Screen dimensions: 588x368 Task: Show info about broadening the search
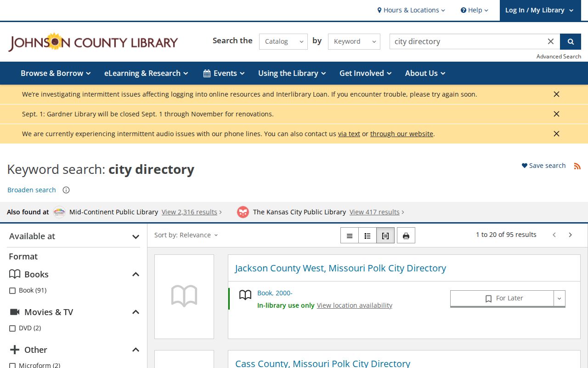pyautogui.click(x=66, y=190)
